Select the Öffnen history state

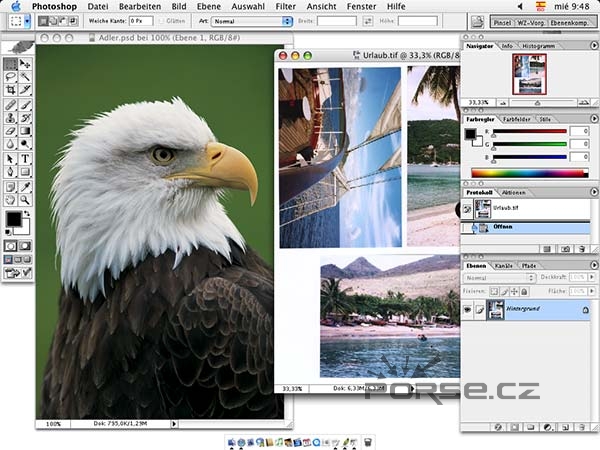[x=526, y=228]
